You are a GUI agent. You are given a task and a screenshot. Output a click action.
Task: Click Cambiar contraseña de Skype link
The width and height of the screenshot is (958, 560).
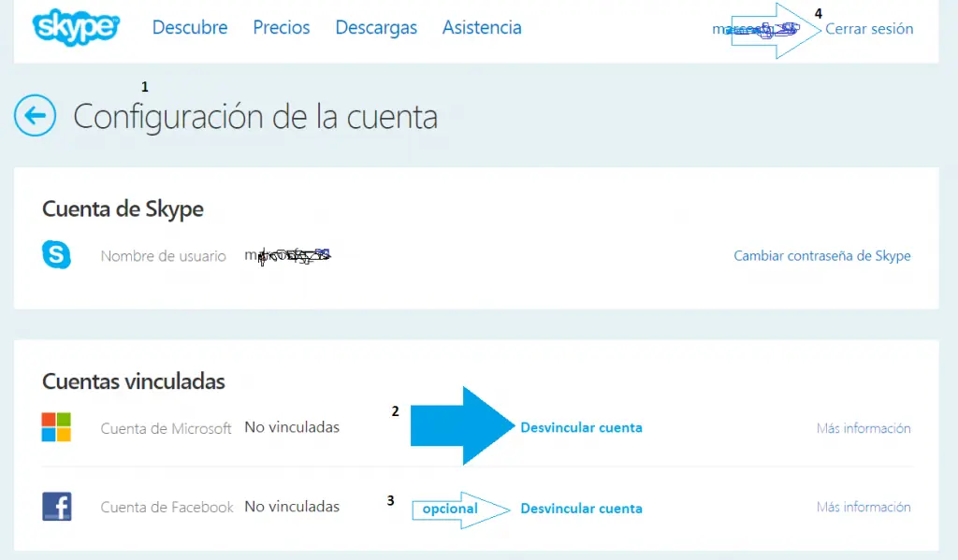click(822, 256)
